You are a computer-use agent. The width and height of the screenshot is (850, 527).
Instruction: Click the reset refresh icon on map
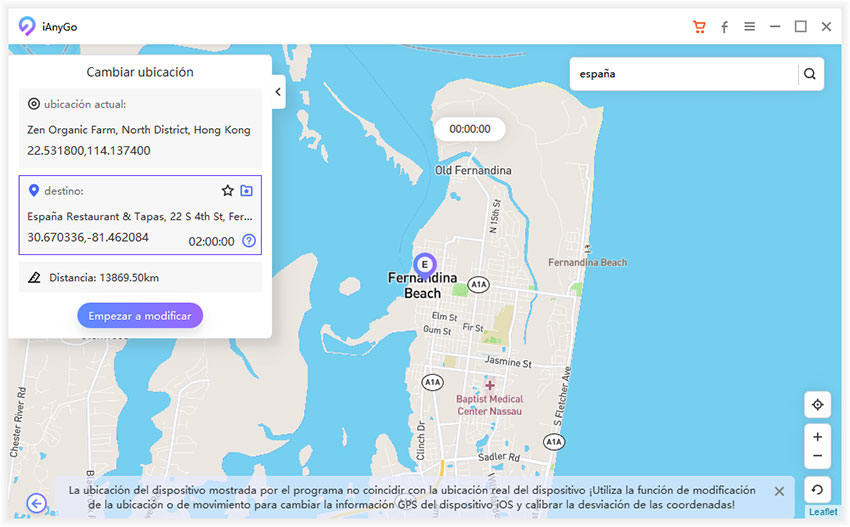[x=817, y=489]
